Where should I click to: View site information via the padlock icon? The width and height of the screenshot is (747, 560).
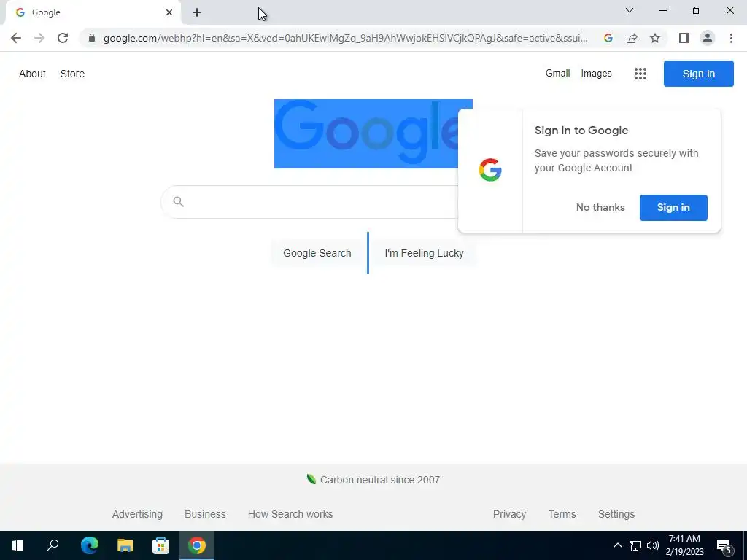coord(92,38)
